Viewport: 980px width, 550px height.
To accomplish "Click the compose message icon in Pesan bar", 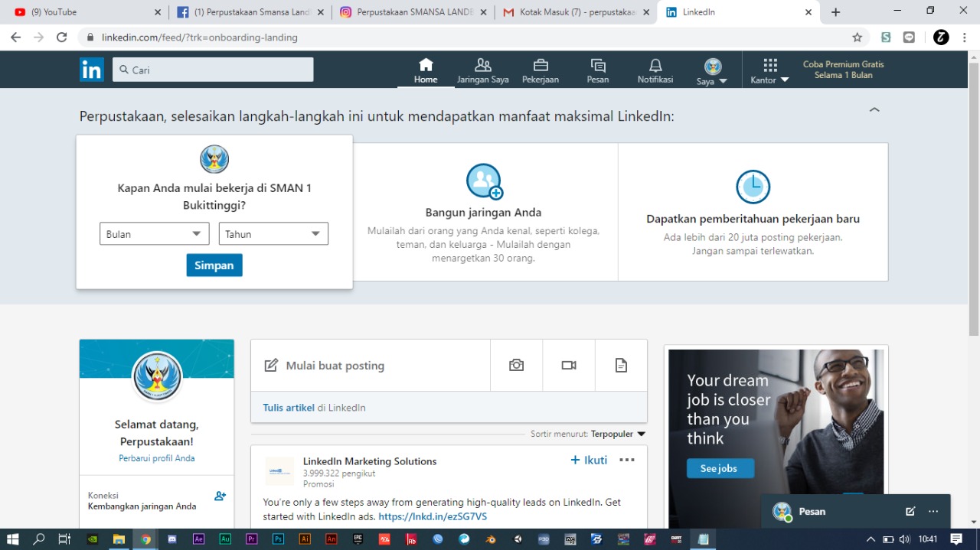I will (910, 512).
